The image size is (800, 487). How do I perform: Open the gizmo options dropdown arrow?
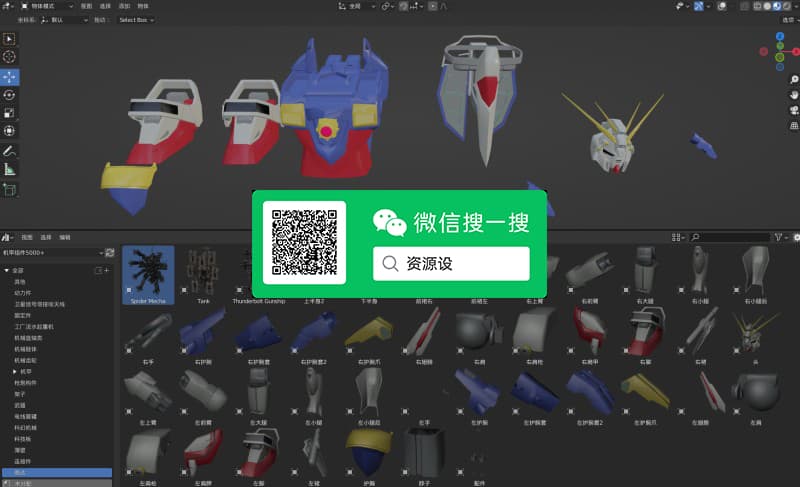708,6
